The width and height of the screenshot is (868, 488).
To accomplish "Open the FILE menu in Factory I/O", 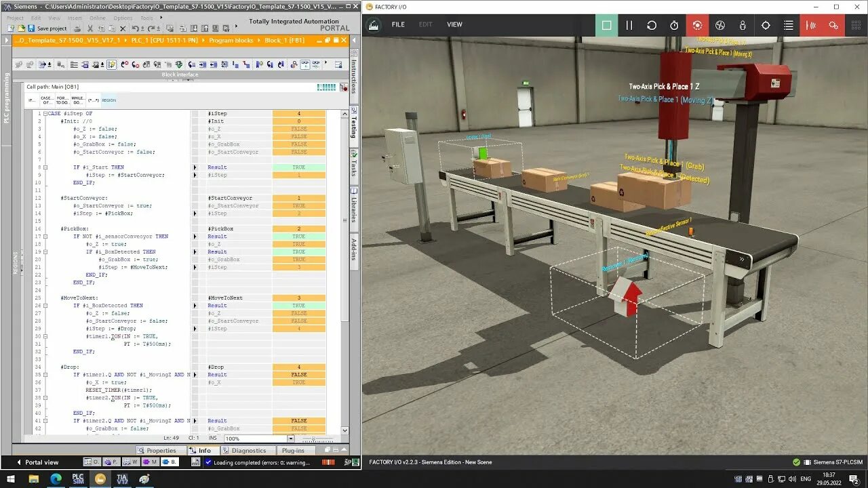I will (x=398, y=24).
